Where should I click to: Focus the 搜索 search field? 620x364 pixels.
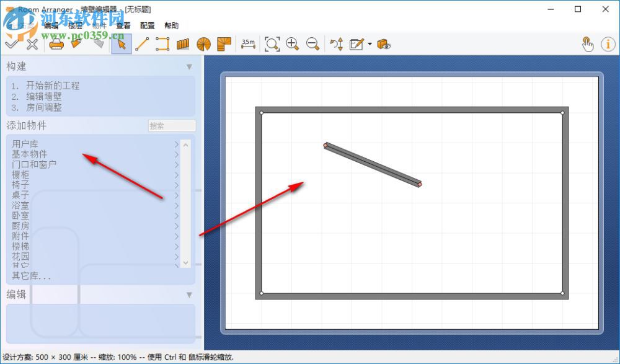click(x=172, y=126)
